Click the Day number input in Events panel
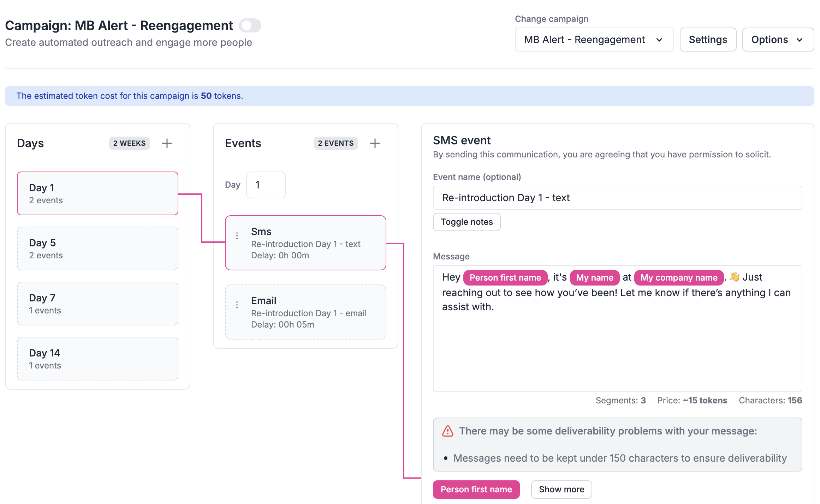820x504 pixels. point(266,185)
